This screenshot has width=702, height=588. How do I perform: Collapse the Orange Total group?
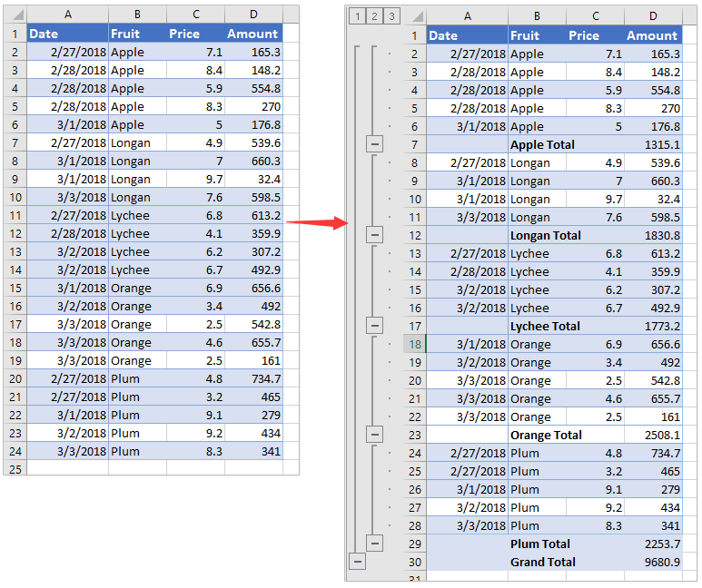pyautogui.click(x=375, y=435)
